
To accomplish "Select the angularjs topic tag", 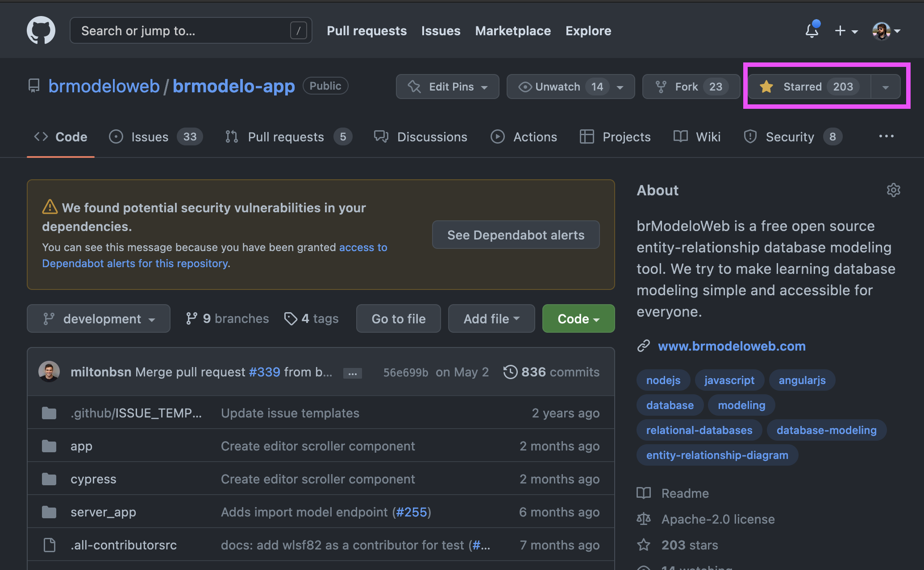I will [802, 380].
